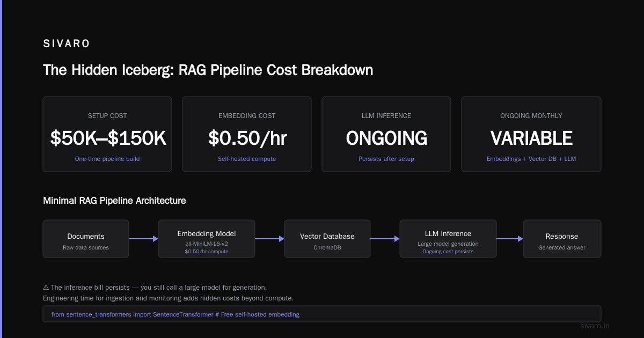
Task: Click 'Raw data sources' subtitle
Action: [x=86, y=247]
